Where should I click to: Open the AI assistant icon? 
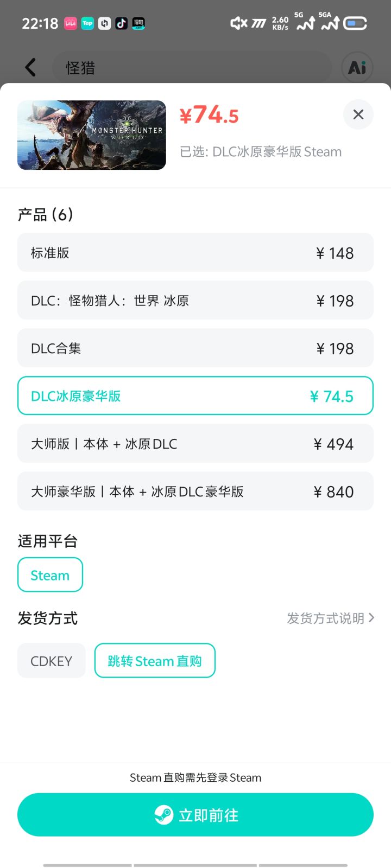click(x=357, y=68)
